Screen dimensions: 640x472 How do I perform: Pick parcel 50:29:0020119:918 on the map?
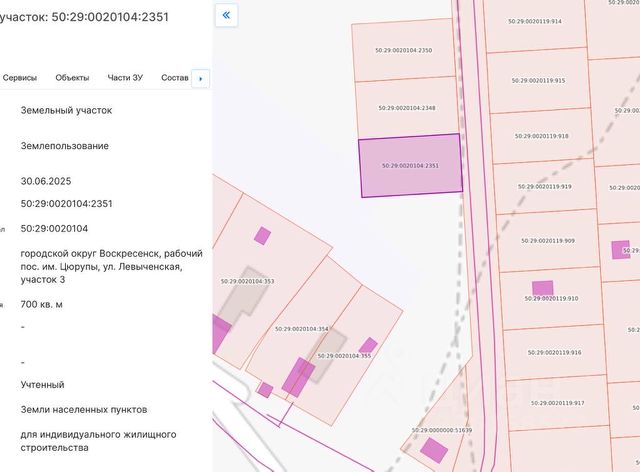coord(541,136)
